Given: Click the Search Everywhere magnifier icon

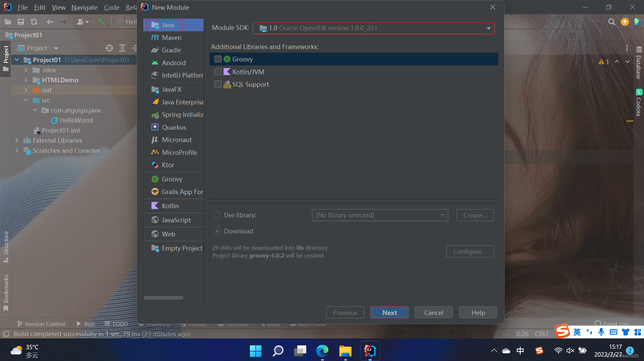Looking at the screenshot, I should click(x=612, y=22).
